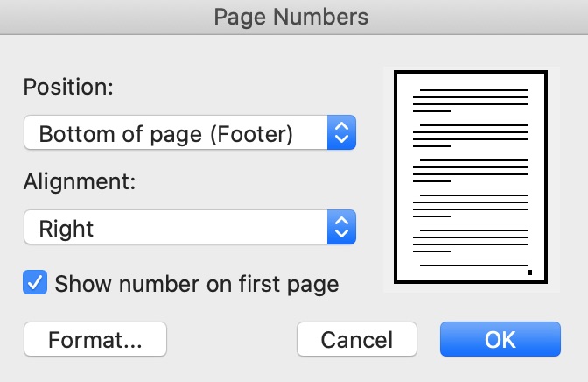Click the first paragraph lines in preview
Viewport: 588px width, 382px height.
pyautogui.click(x=471, y=100)
